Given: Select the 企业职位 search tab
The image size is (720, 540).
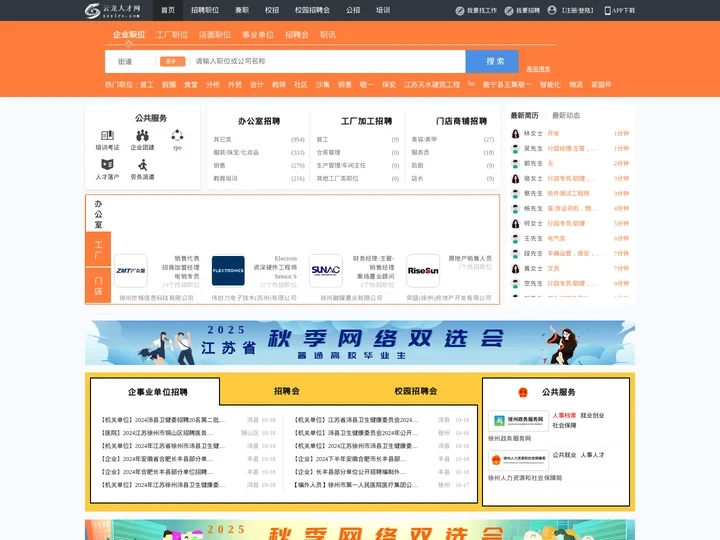Looking at the screenshot, I should [129, 34].
